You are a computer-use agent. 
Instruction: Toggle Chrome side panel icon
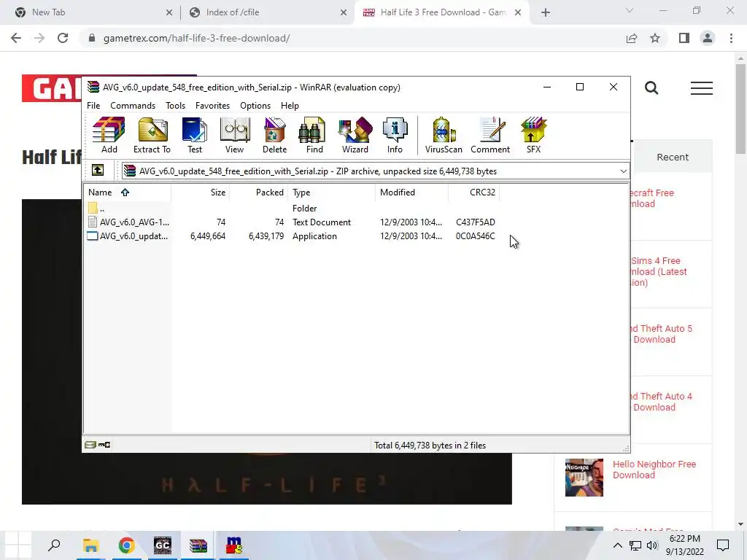pos(684,38)
